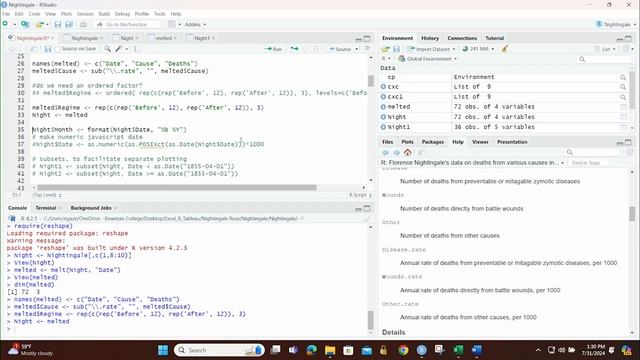640x360 pixels.
Task: Open the memory usage 241 MiB dropdown
Action: [478, 49]
